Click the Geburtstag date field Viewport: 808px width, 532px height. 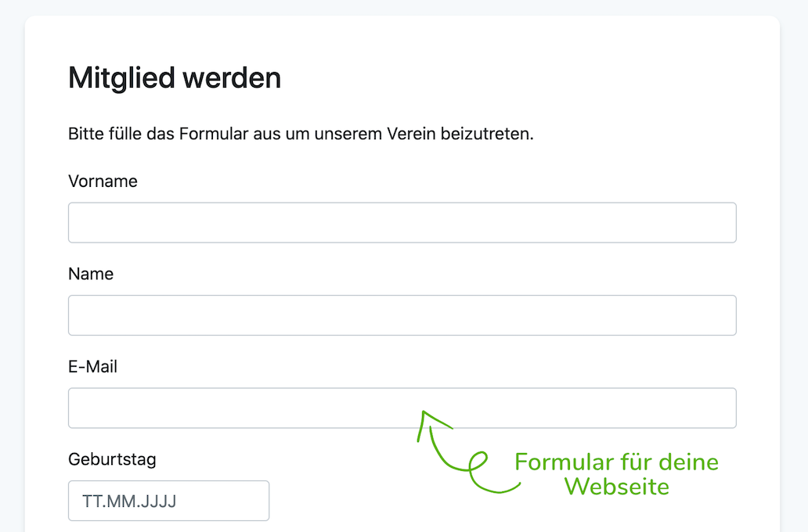coord(168,501)
